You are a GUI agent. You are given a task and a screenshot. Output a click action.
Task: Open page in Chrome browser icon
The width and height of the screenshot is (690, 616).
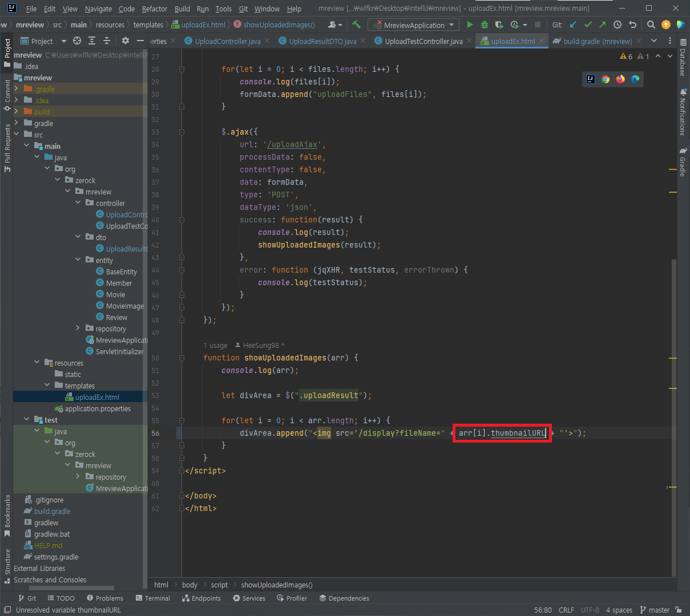pos(606,79)
